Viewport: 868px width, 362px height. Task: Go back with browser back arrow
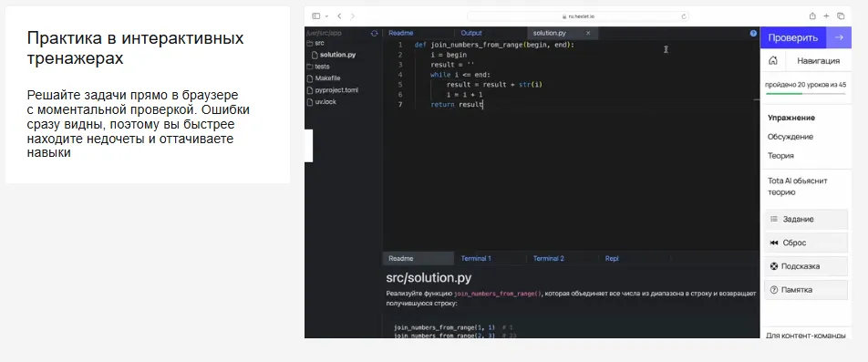[x=339, y=16]
